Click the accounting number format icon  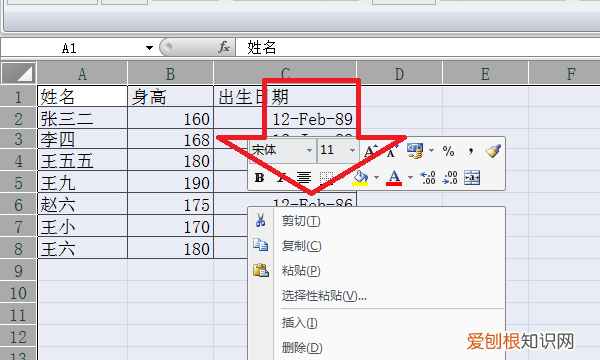pos(415,151)
